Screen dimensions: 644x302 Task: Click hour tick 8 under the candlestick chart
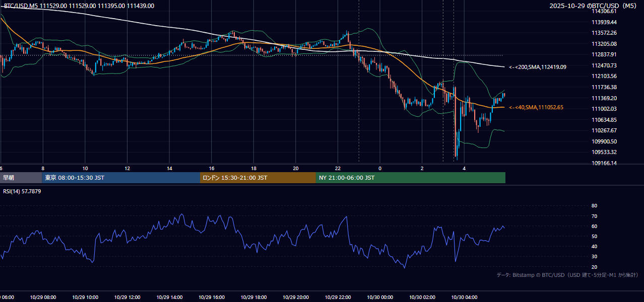coord(43,168)
